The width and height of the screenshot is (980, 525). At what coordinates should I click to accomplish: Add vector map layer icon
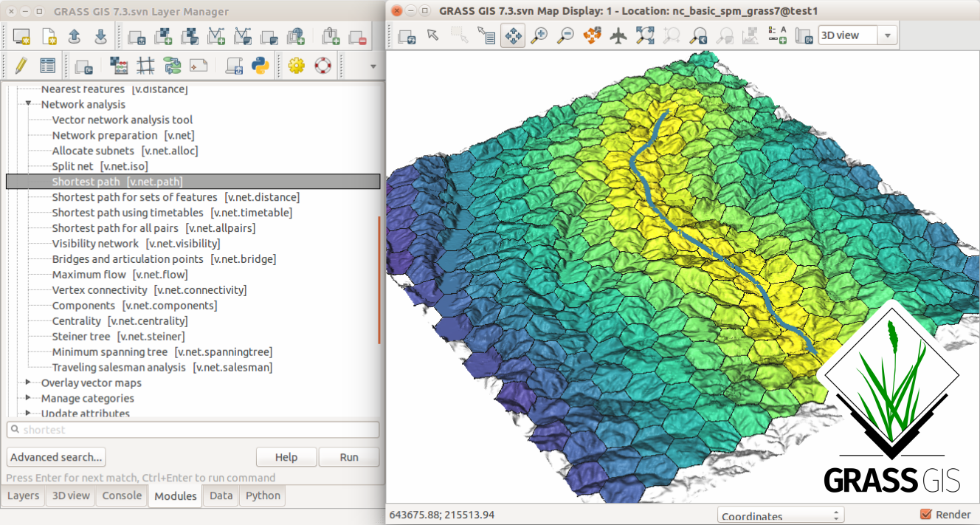click(x=216, y=37)
